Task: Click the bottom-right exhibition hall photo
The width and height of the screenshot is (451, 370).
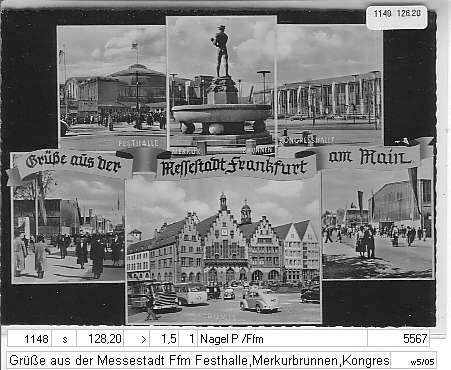Action: [x=378, y=222]
